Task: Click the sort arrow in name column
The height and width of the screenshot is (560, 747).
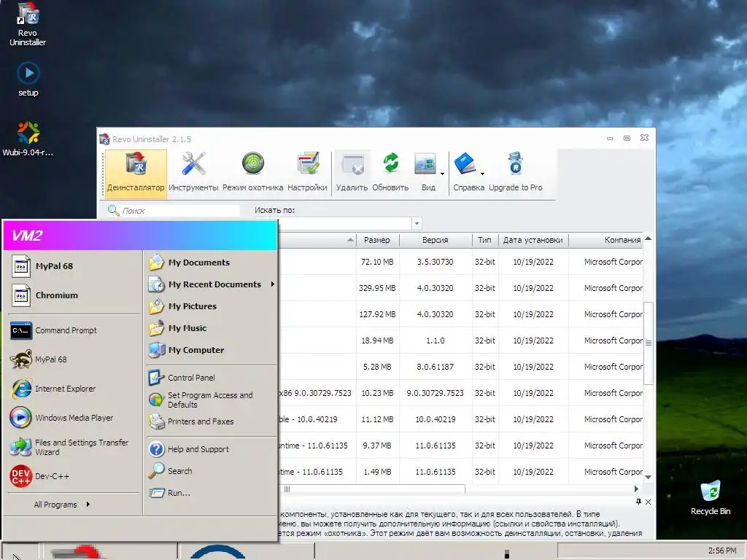Action: pos(350,240)
